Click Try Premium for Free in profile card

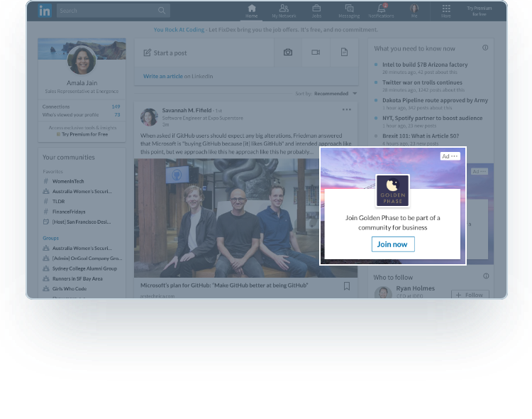click(82, 134)
